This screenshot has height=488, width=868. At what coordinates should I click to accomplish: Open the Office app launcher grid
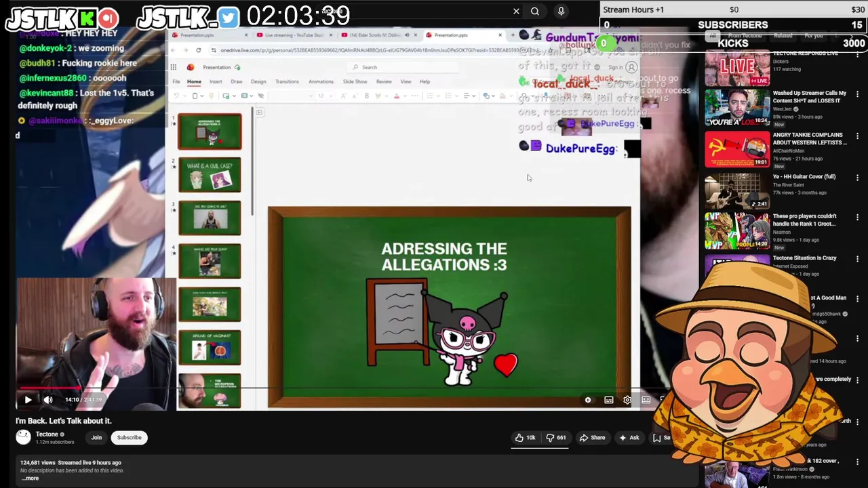click(x=174, y=67)
